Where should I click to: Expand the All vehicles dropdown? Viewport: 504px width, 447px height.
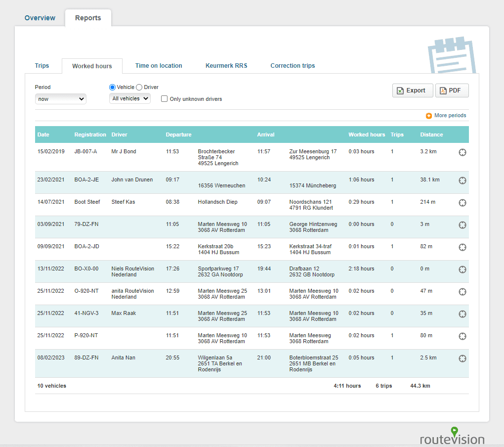(x=130, y=98)
